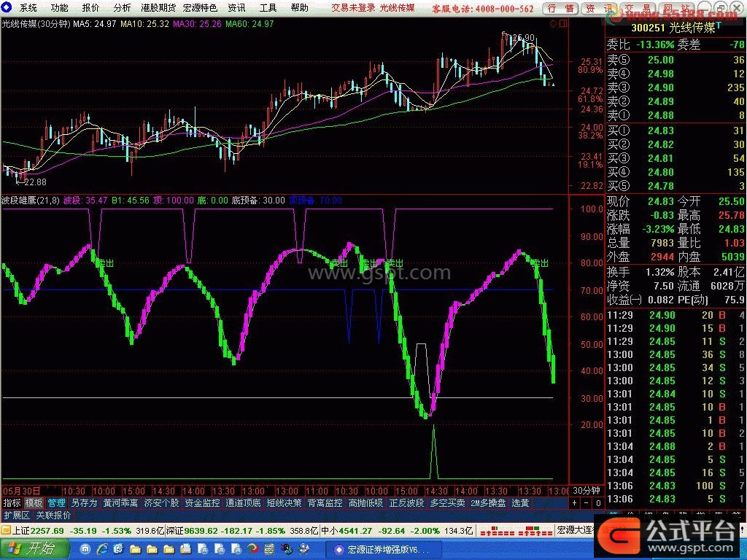
Task: Click the 买⑤ bid price 24.78
Action: point(661,186)
